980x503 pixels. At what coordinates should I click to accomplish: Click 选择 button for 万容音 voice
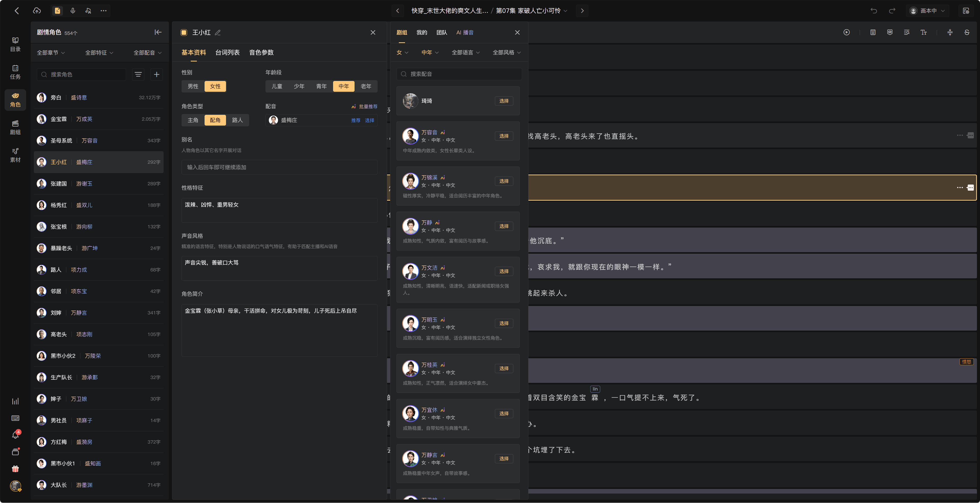504,136
